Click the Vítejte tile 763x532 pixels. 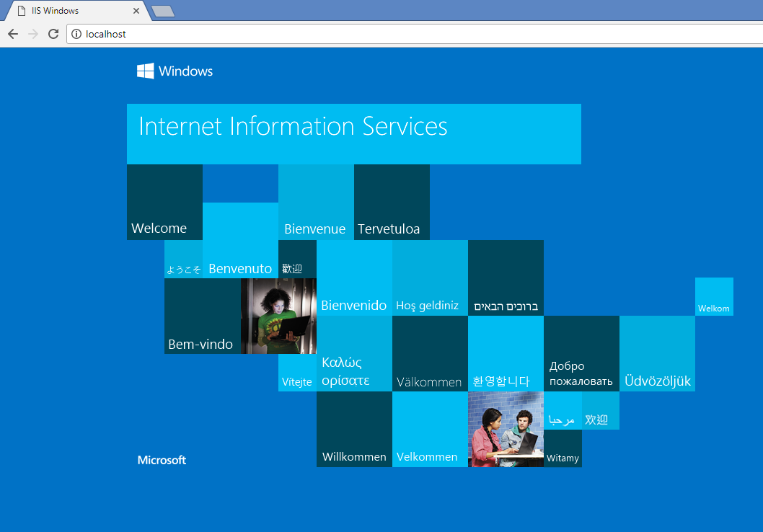click(297, 373)
